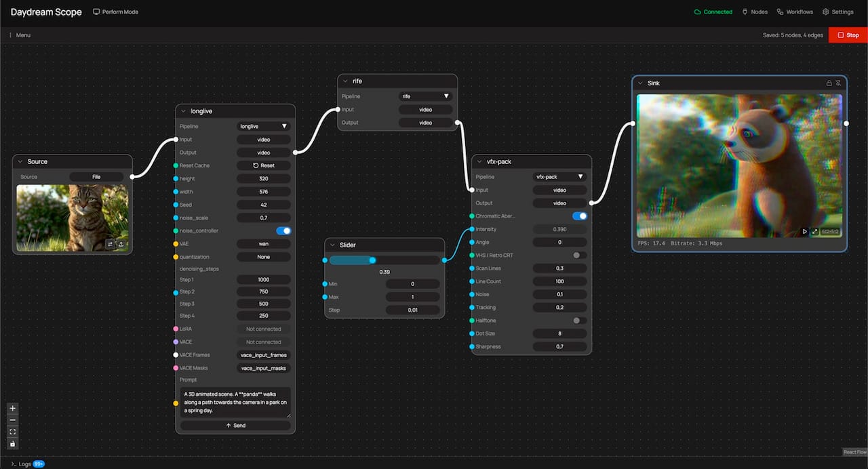This screenshot has height=469, width=868.
Task: Expand Sink preview to fullscreen
Action: coord(814,231)
